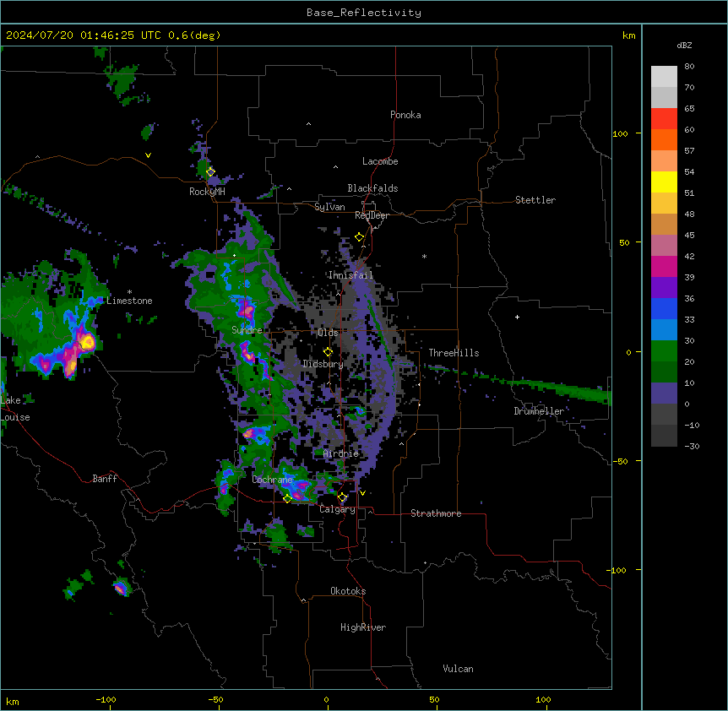Click the dBZ legend heading

[x=684, y=45]
